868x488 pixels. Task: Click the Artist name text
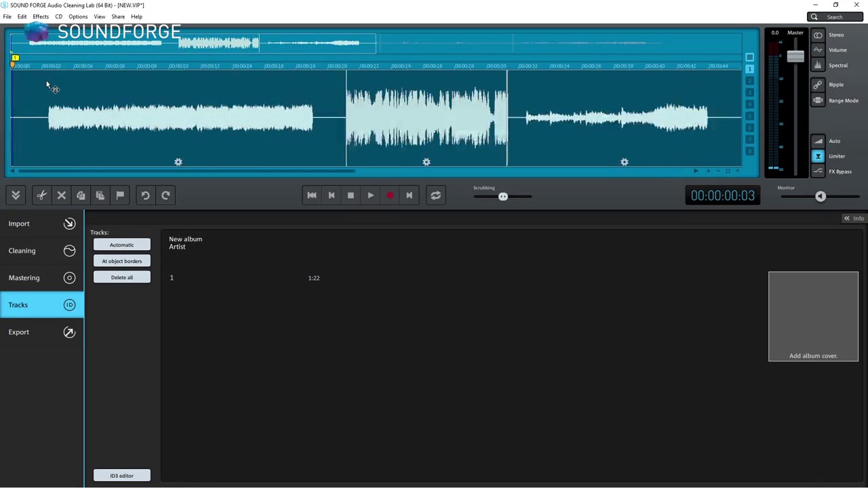coord(177,247)
